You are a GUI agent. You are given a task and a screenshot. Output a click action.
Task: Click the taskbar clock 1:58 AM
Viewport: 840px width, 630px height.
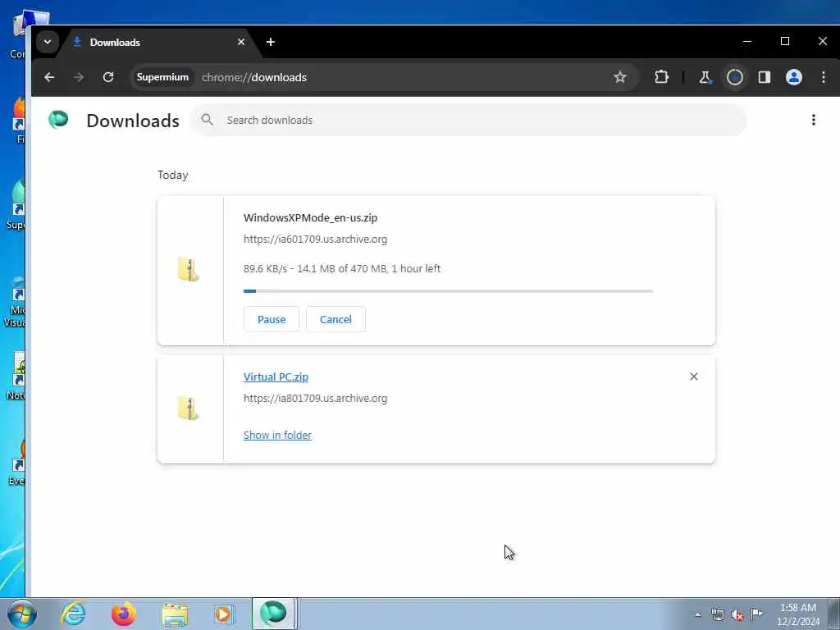tap(797, 608)
